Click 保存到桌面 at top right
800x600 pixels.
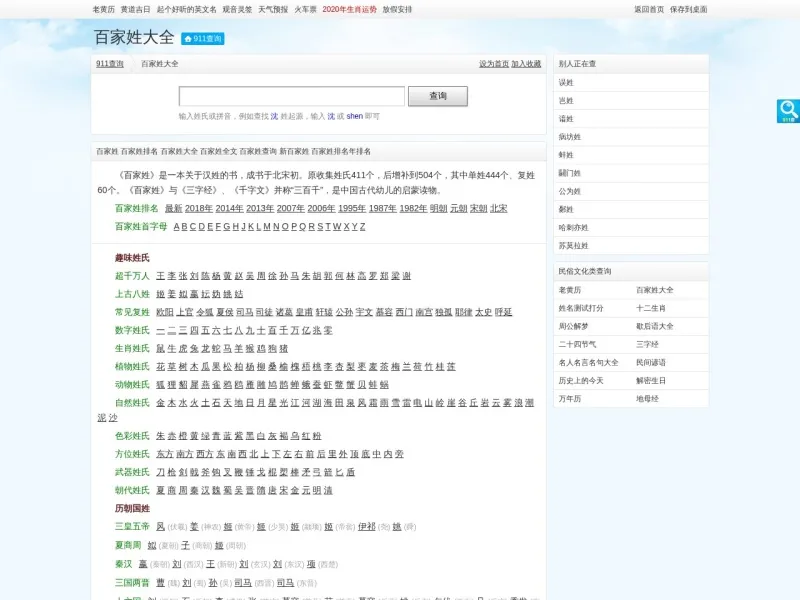pyautogui.click(x=688, y=9)
